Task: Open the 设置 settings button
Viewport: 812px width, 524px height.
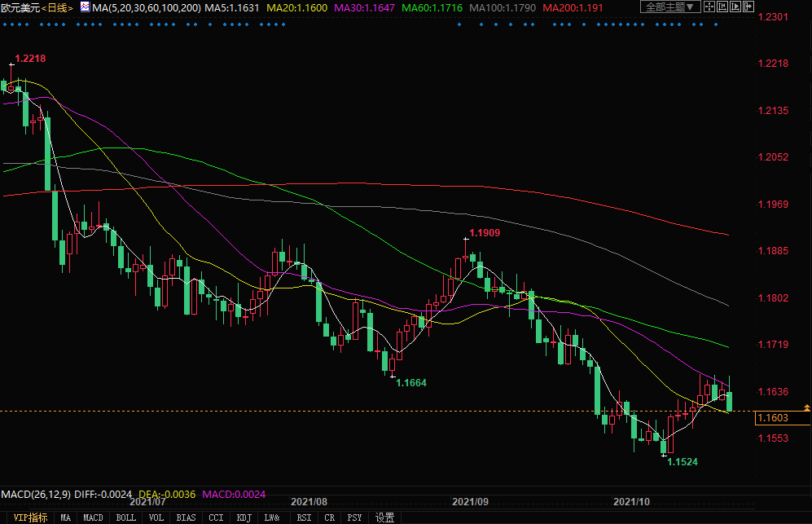Action: pos(385,517)
